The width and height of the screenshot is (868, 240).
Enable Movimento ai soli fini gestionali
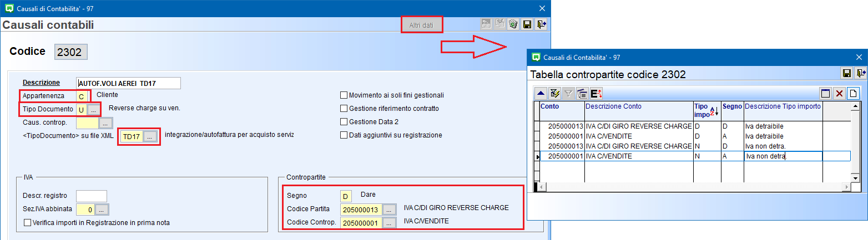(x=344, y=95)
